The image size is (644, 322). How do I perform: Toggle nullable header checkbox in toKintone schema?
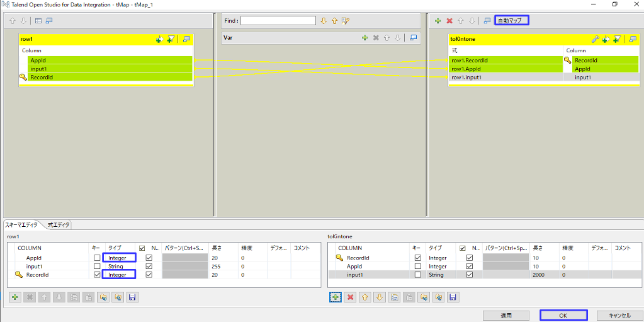point(462,248)
